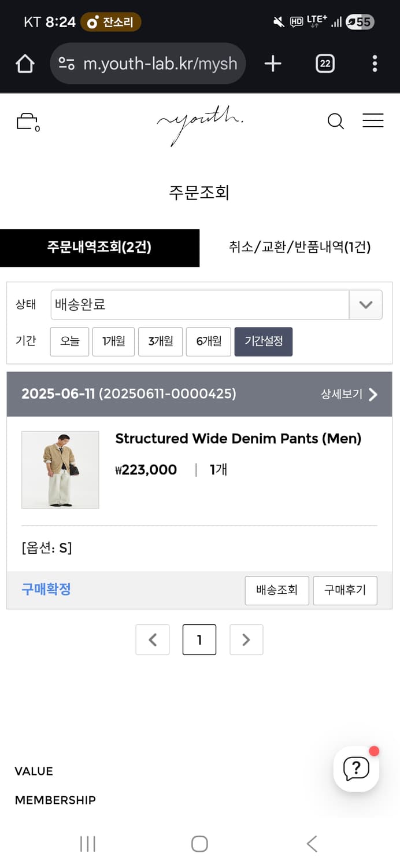The width and height of the screenshot is (400, 868).
Task: Select the 오늘 period filter
Action: click(69, 341)
